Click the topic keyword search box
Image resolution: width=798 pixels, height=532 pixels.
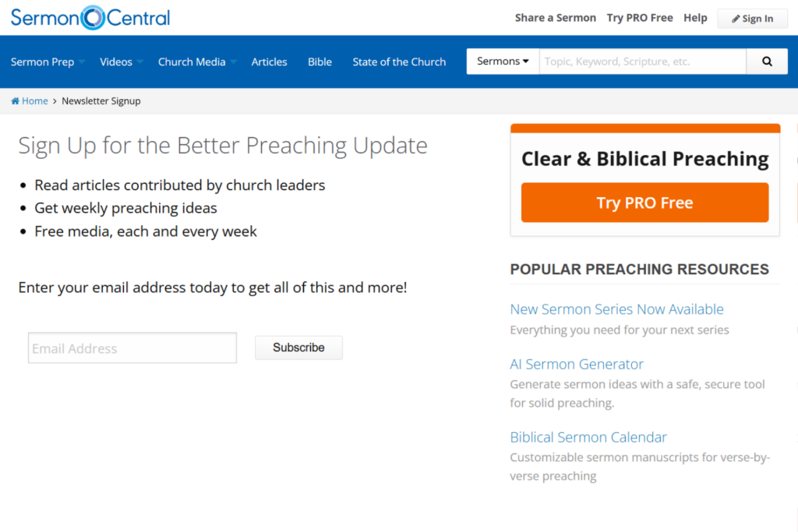click(643, 62)
